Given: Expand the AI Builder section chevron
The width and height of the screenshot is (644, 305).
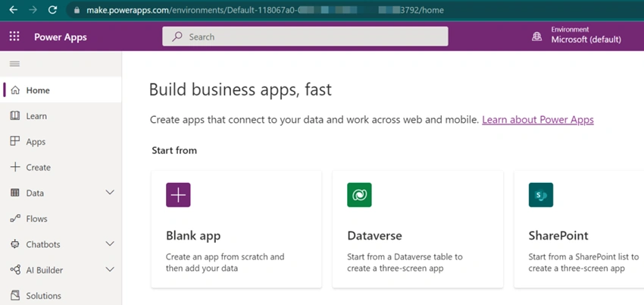Looking at the screenshot, I should (x=110, y=269).
